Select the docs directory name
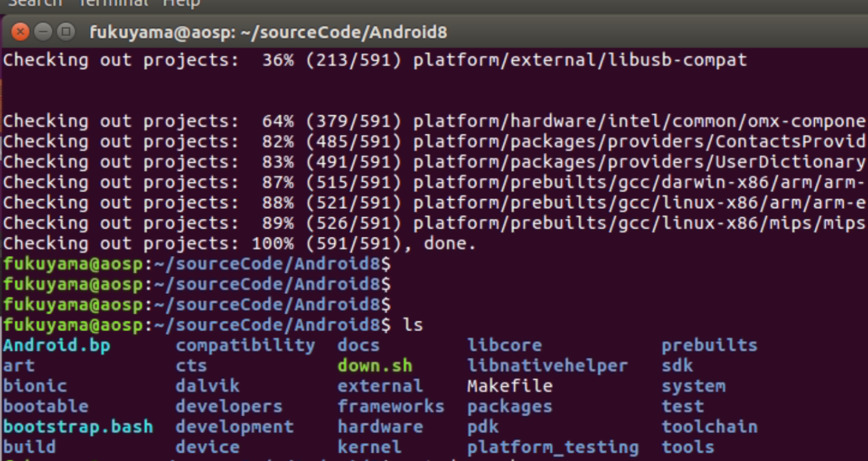 pos(358,346)
